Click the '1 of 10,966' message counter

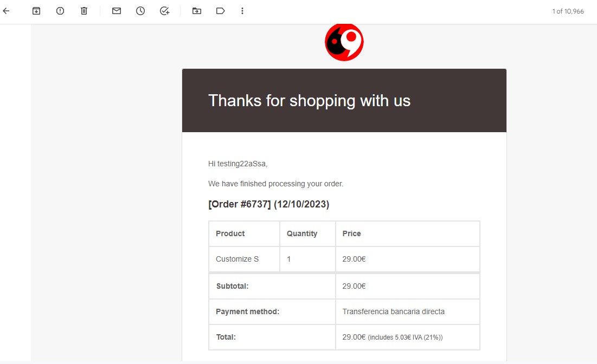coord(568,11)
